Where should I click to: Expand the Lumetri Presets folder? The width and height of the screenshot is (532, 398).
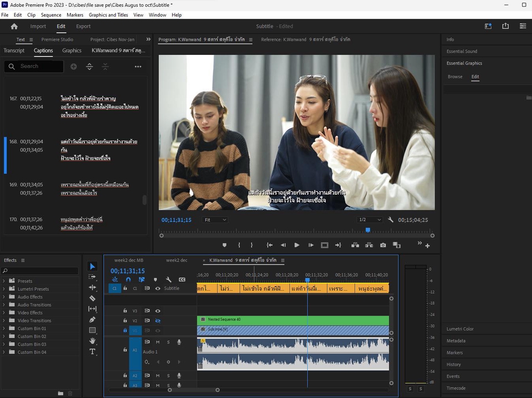point(4,289)
